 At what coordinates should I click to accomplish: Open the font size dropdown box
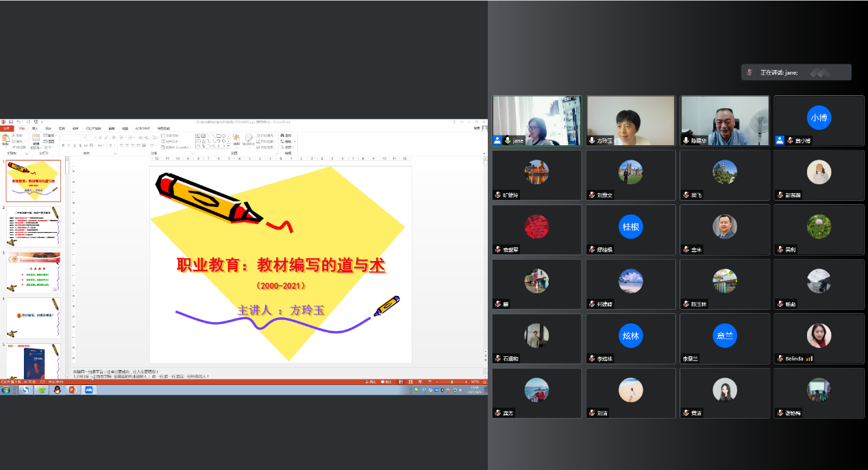(91, 137)
